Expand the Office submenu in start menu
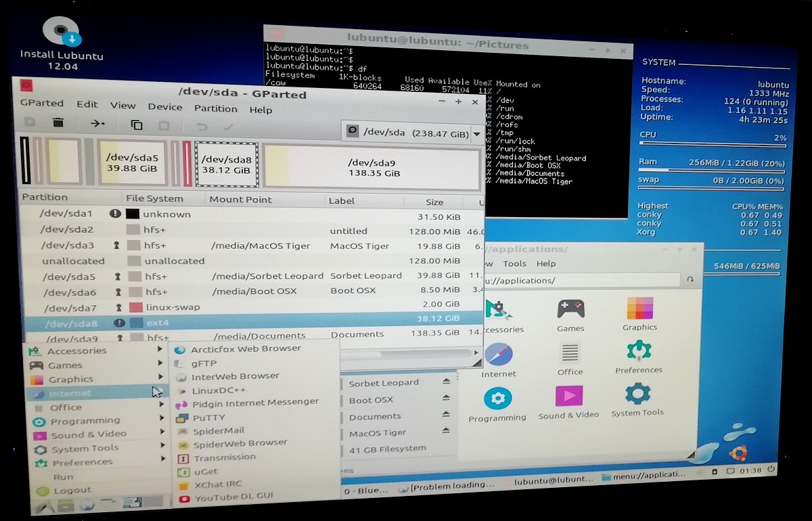812x521 pixels. [162, 405]
